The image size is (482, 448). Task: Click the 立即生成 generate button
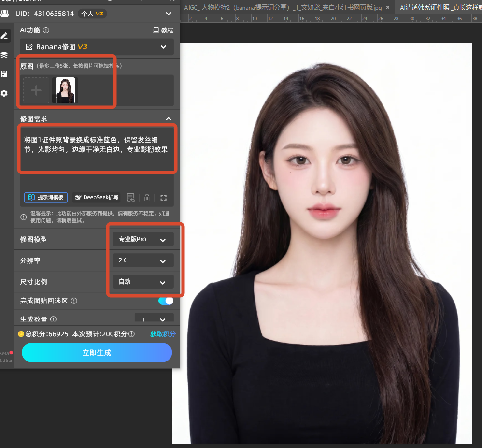97,353
